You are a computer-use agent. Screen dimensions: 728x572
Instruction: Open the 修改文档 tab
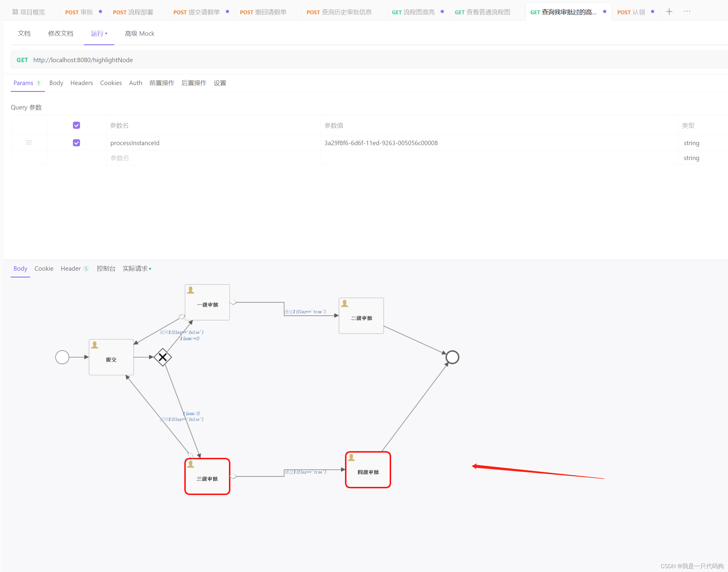[x=61, y=33]
